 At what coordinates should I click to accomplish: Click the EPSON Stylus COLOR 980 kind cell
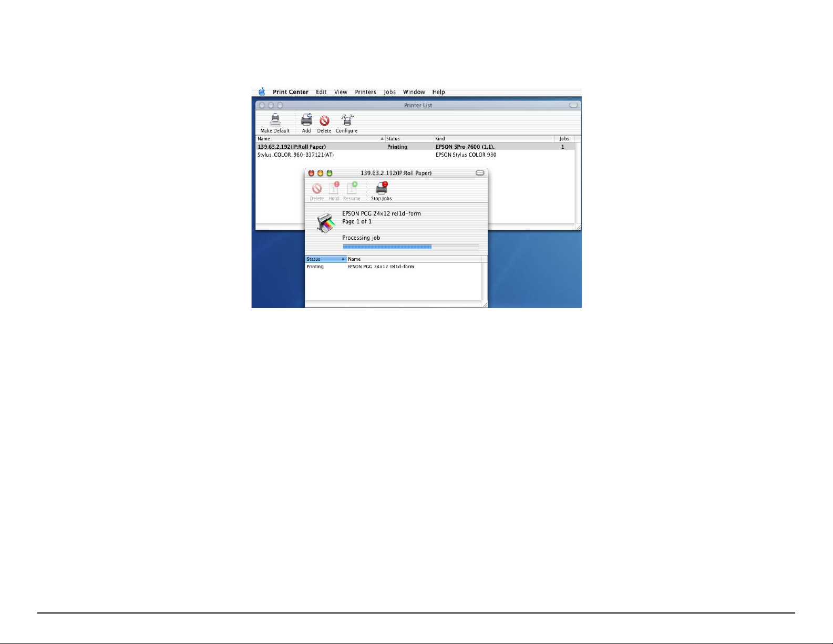[x=466, y=155]
